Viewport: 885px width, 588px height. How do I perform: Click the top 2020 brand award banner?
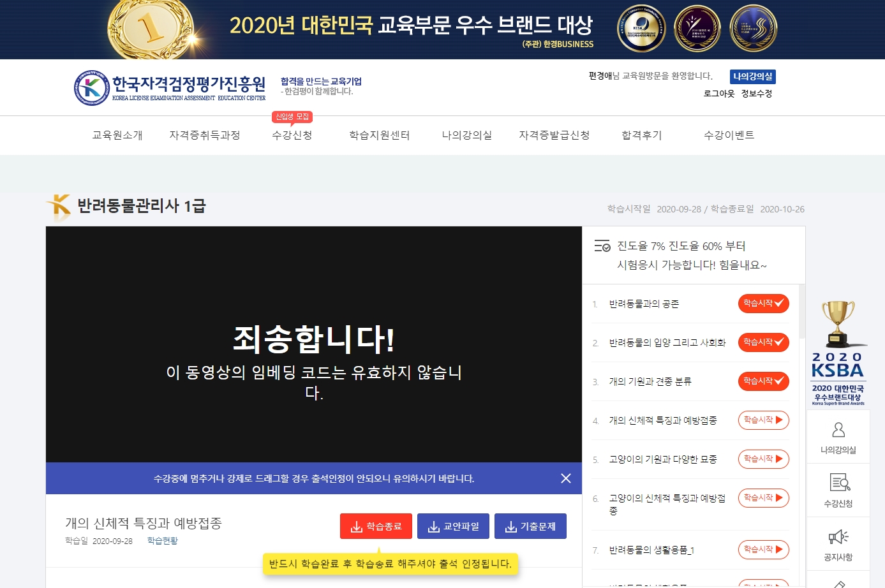tap(442, 29)
